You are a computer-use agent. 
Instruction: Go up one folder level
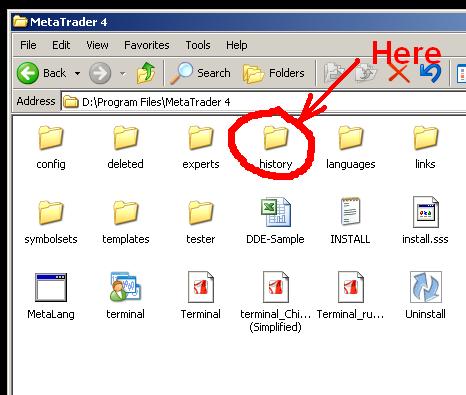(x=146, y=73)
